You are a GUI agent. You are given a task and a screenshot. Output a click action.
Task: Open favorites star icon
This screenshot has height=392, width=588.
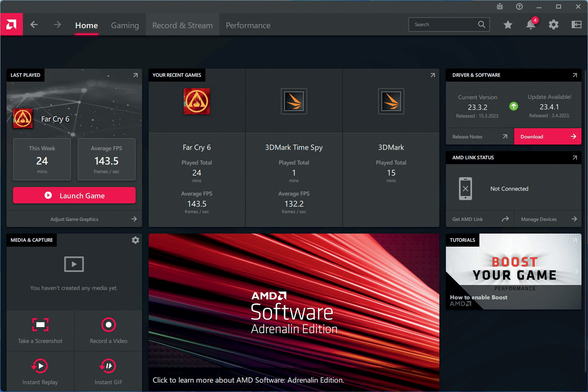[508, 25]
